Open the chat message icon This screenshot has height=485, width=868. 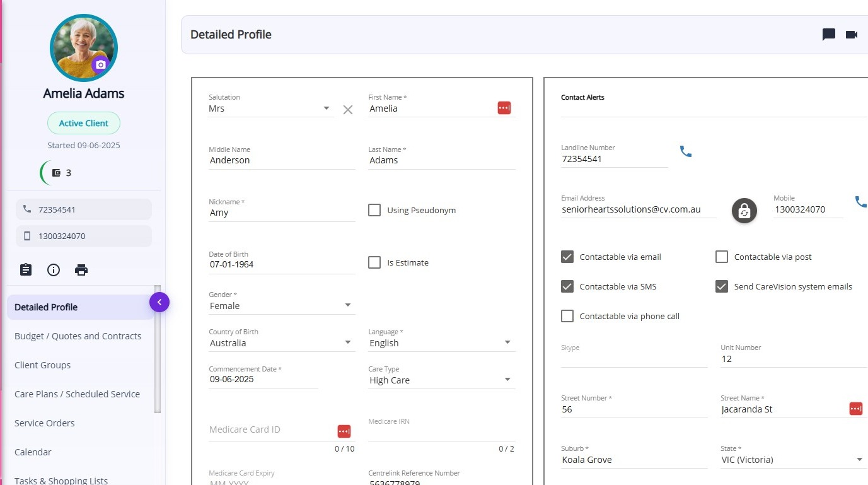[829, 35]
